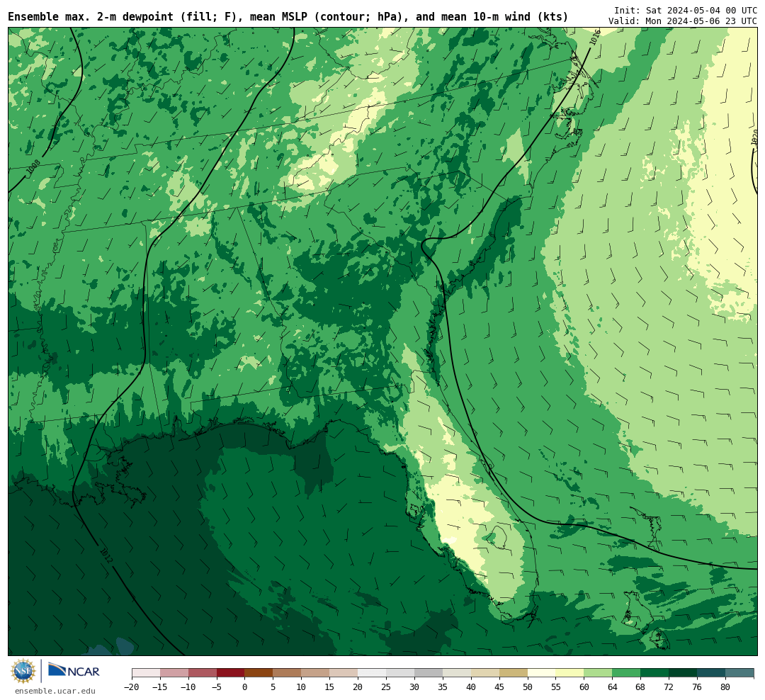Image resolution: width=765 pixels, height=700 pixels.
Task: Click the 45 colorbar tick label
Action: (x=499, y=687)
